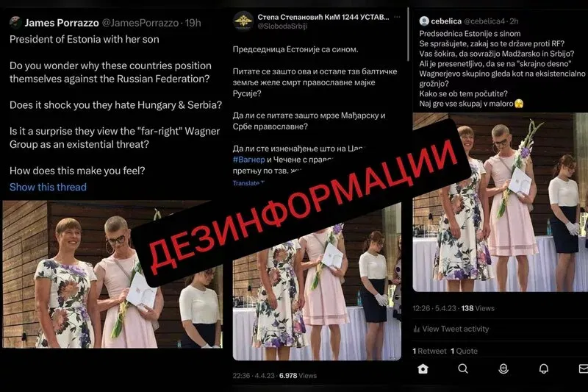588x392 pixels.
Task: Click the Translate Tweet link
Action: [248, 183]
